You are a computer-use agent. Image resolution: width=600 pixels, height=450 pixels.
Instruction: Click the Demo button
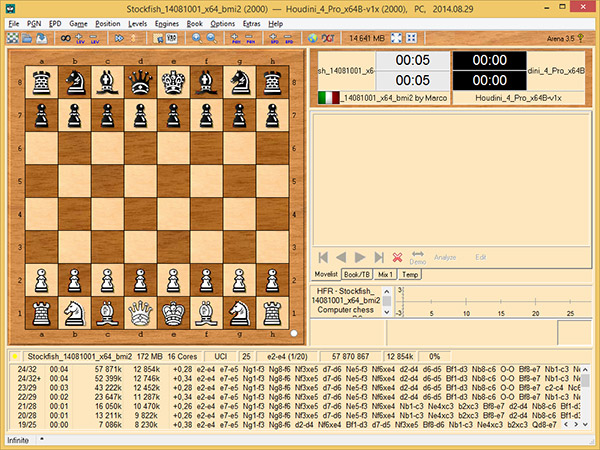(417, 258)
